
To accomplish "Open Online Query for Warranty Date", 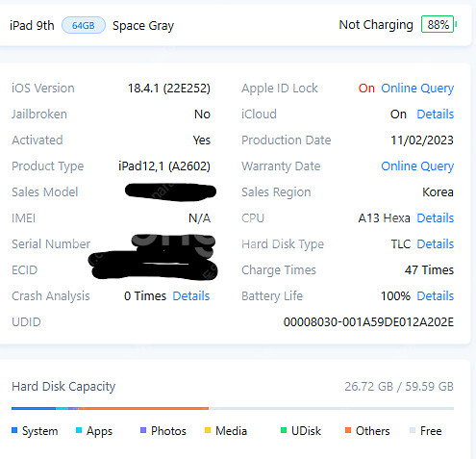I will tap(417, 166).
